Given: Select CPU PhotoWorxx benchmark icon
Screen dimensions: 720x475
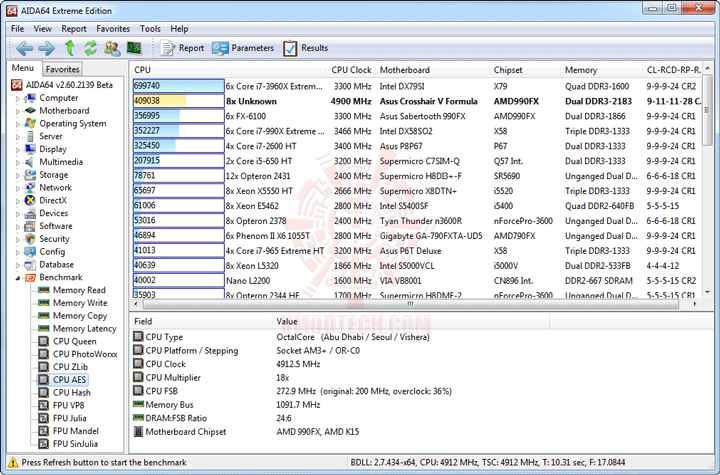Looking at the screenshot, I should click(44, 354).
